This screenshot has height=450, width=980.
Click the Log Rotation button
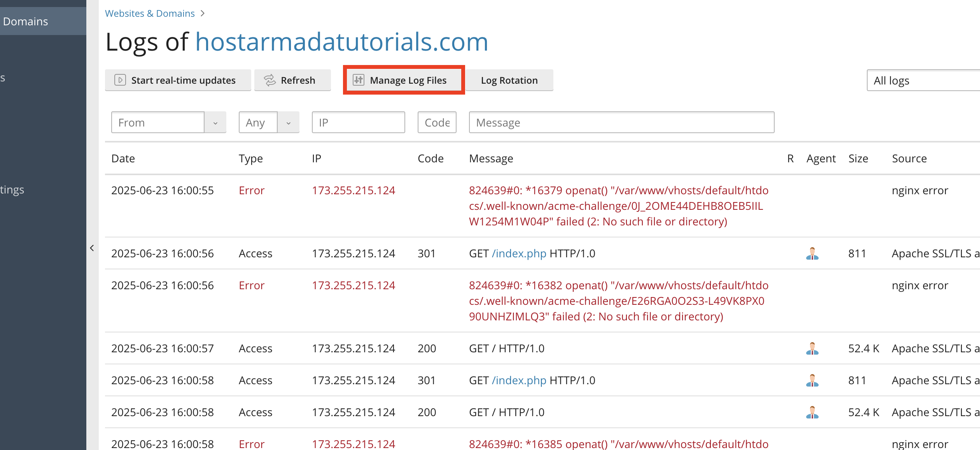coord(509,80)
